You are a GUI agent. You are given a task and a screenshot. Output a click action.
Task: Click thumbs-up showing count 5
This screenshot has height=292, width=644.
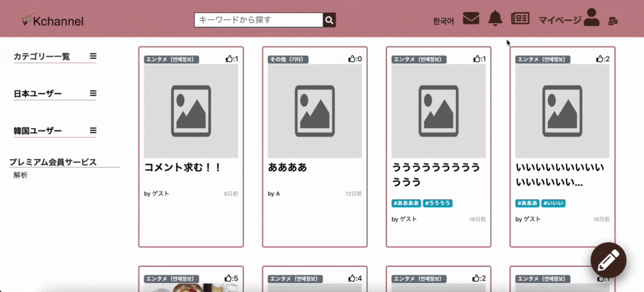pos(229,278)
